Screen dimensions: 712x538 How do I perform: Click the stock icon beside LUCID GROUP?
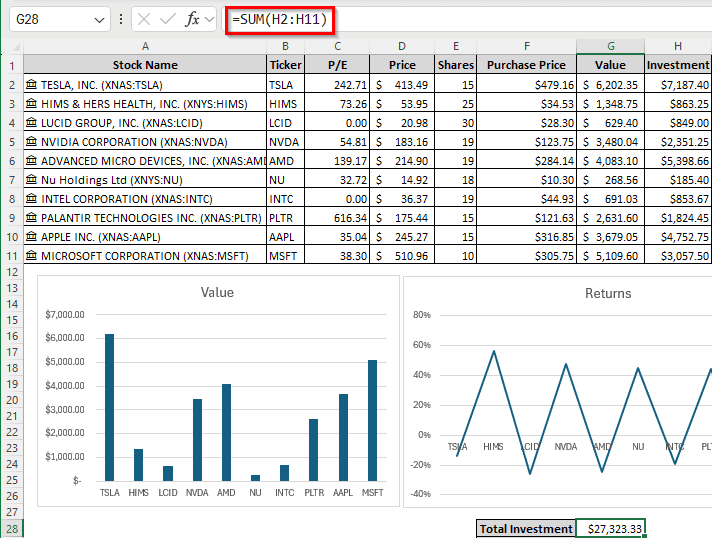[31, 123]
